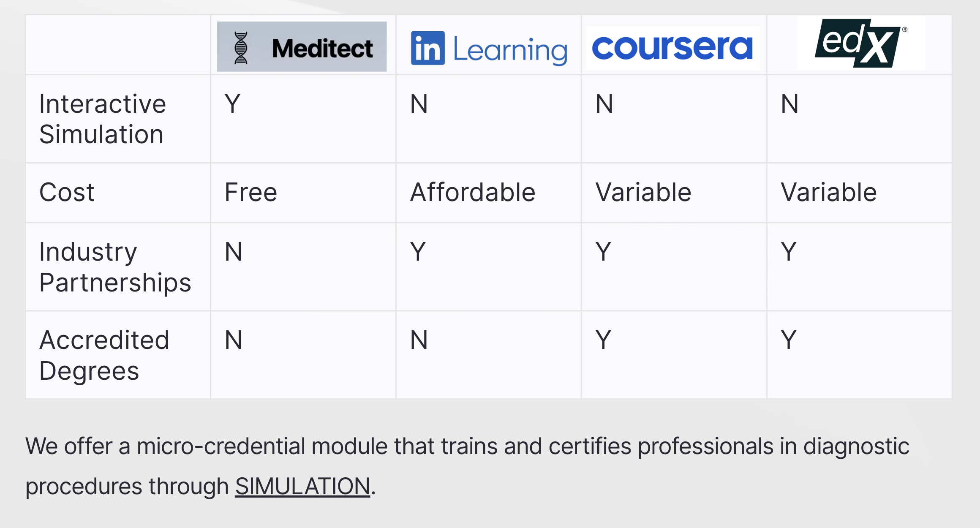
Task: Click the LinkedIn "in" square logo
Action: 427,48
